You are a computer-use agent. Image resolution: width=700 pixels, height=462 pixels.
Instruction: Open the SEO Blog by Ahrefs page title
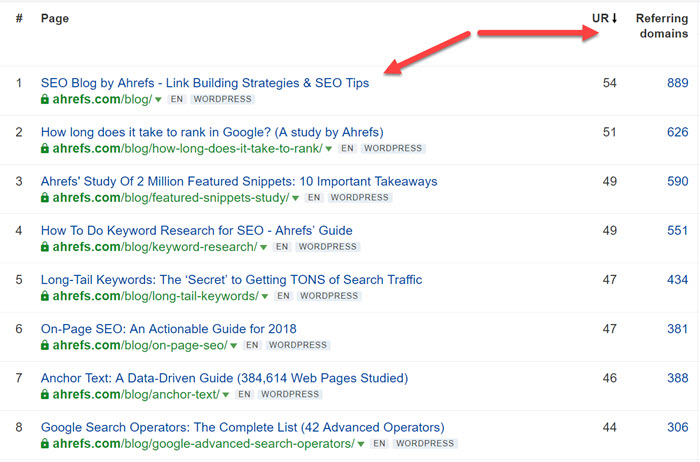[x=204, y=83]
